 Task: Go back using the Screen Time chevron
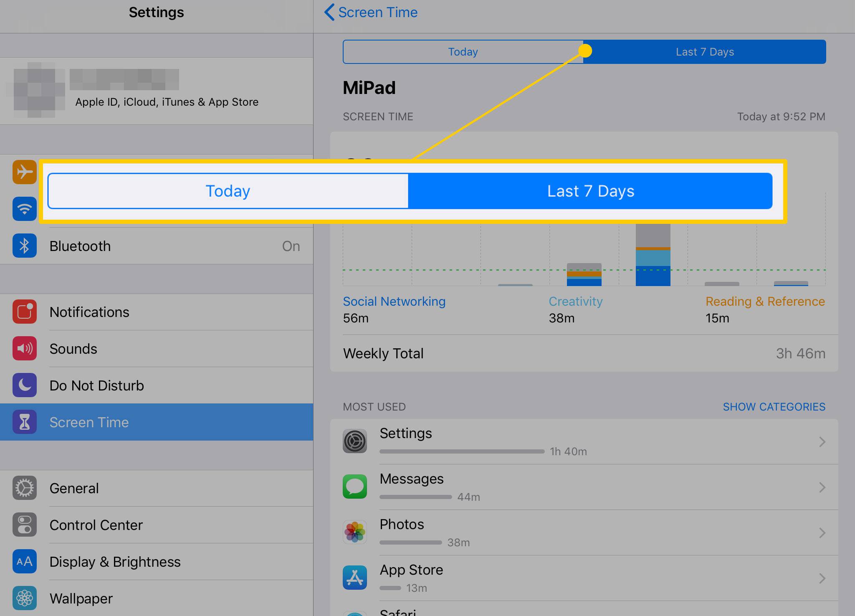(329, 13)
